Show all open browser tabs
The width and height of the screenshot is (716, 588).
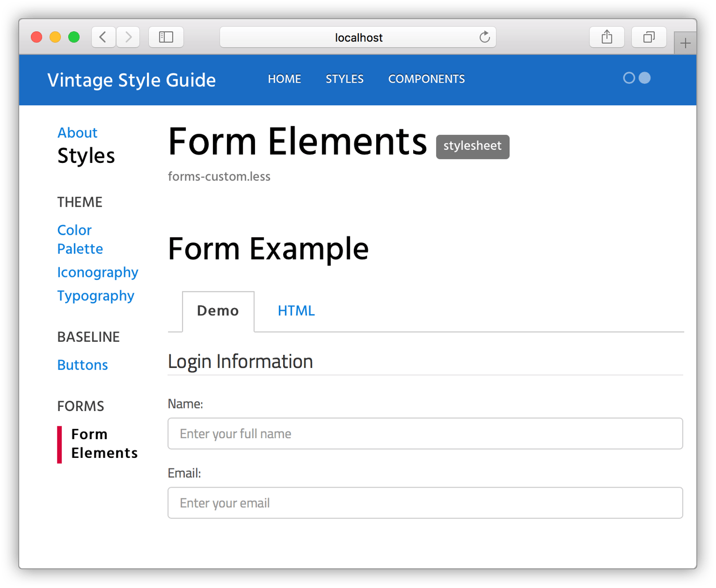click(x=648, y=37)
